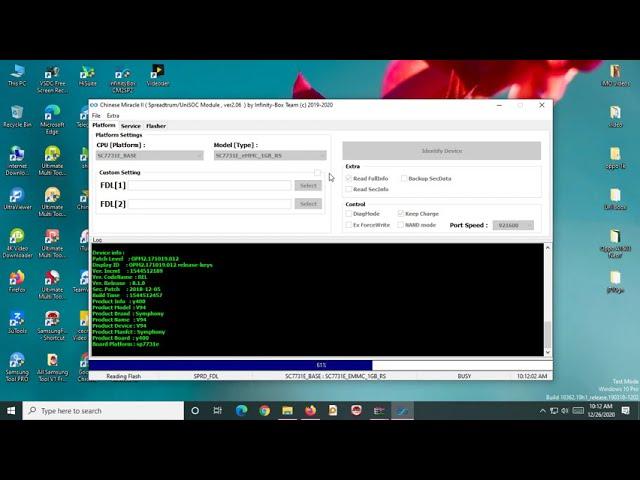Open File Explorer from the taskbar
This screenshot has height=480, width=640.
(287, 411)
